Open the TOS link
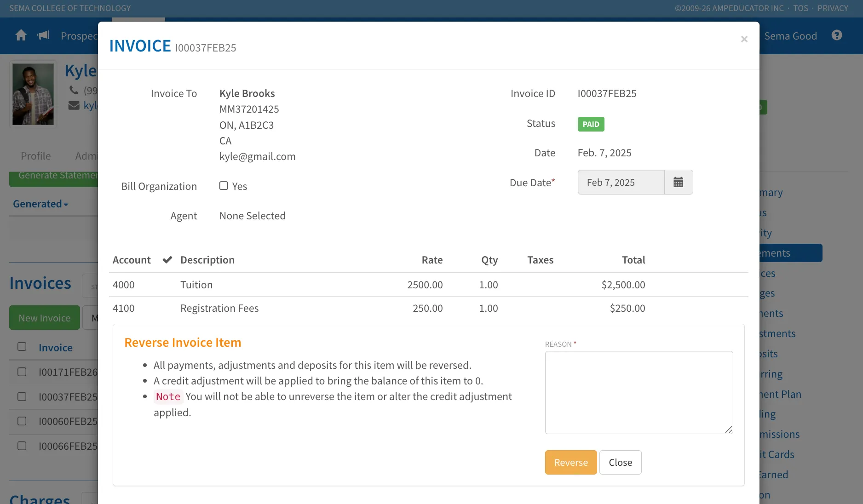Image resolution: width=863 pixels, height=504 pixels. pyautogui.click(x=800, y=8)
